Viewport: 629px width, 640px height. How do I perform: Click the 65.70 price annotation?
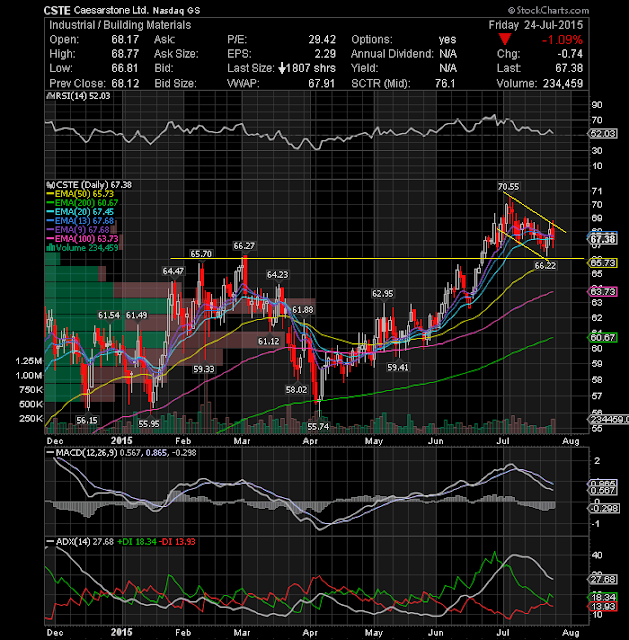coord(201,254)
